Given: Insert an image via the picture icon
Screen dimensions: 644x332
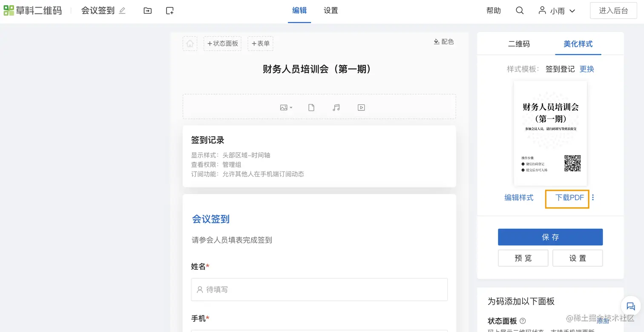Looking at the screenshot, I should [x=284, y=107].
